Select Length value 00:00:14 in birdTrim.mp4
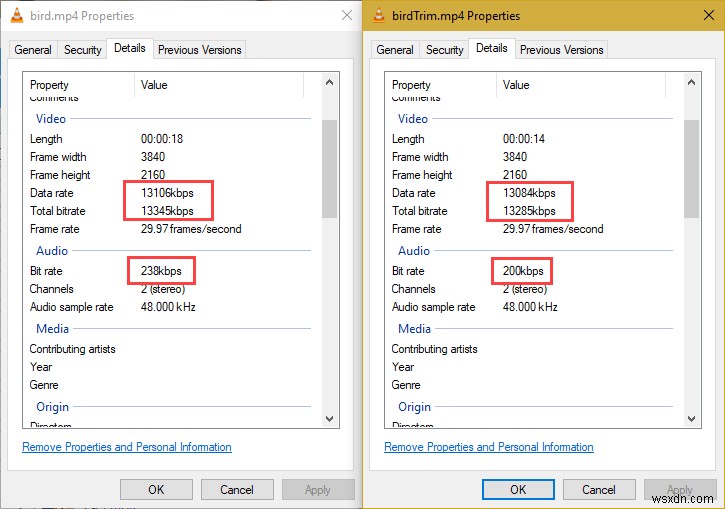The width and height of the screenshot is (725, 509). coord(524,139)
